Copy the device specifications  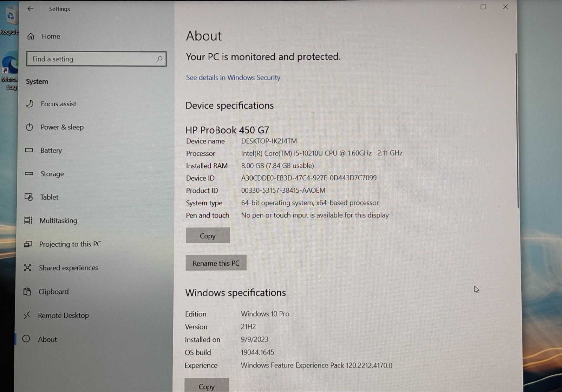point(208,235)
